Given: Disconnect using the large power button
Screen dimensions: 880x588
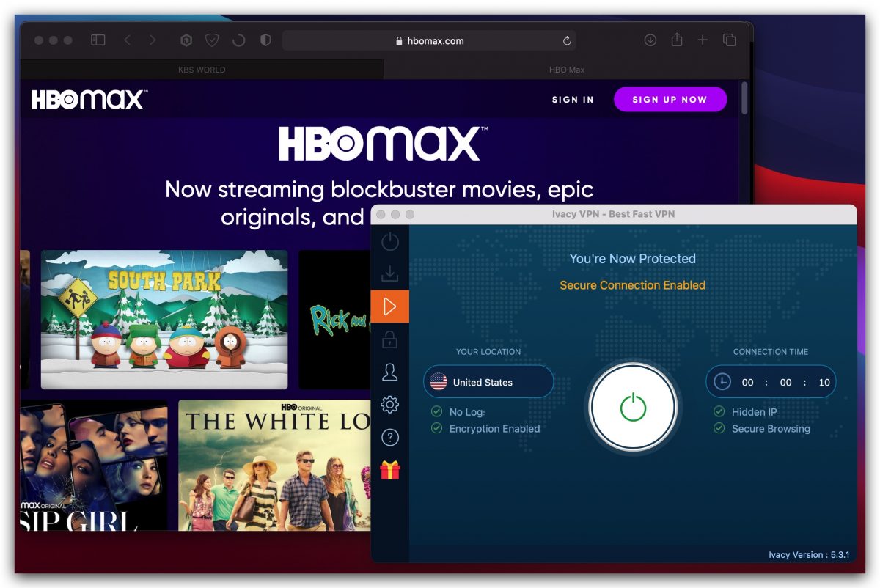Looking at the screenshot, I should [632, 408].
